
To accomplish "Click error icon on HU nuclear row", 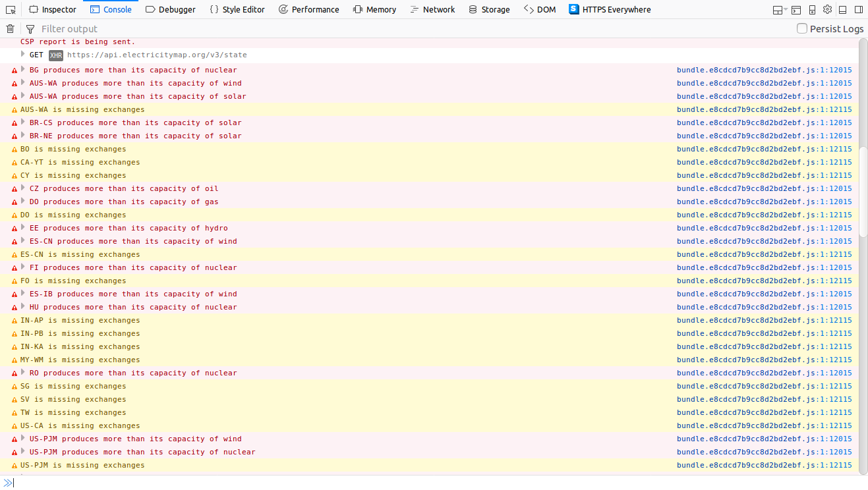I will click(x=14, y=308).
